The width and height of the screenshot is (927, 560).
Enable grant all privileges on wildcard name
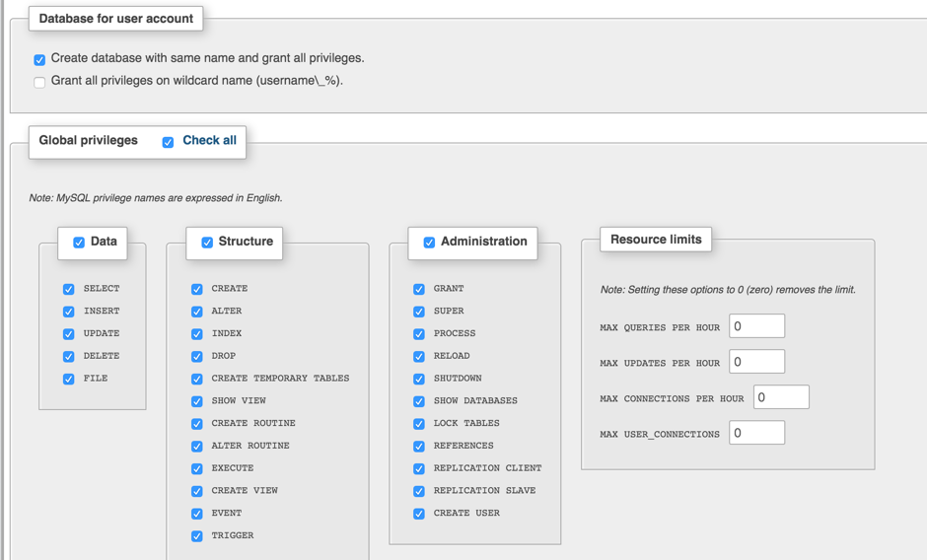[39, 83]
